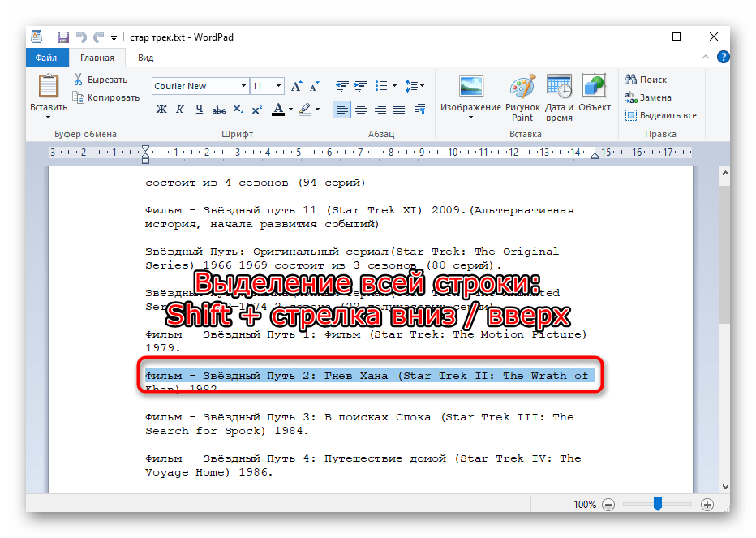Screen dimensions: 756x538
Task: Open the WordPad help icon
Action: 723,58
